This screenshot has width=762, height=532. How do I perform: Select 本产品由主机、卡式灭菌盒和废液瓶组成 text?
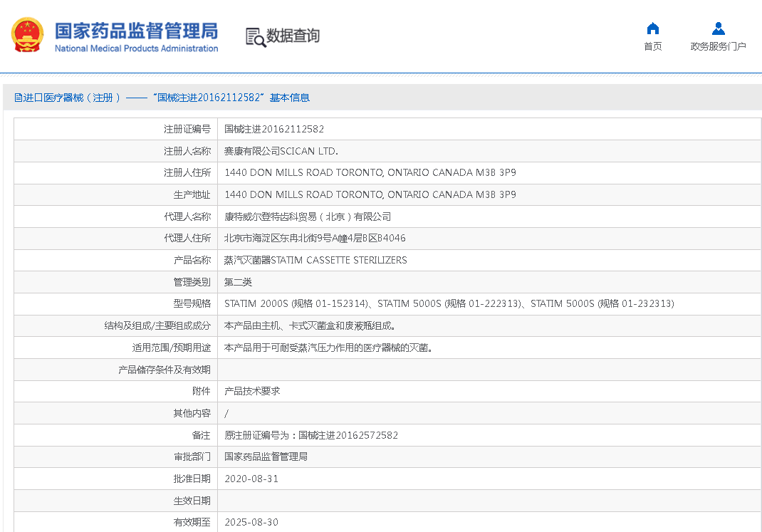pos(310,326)
